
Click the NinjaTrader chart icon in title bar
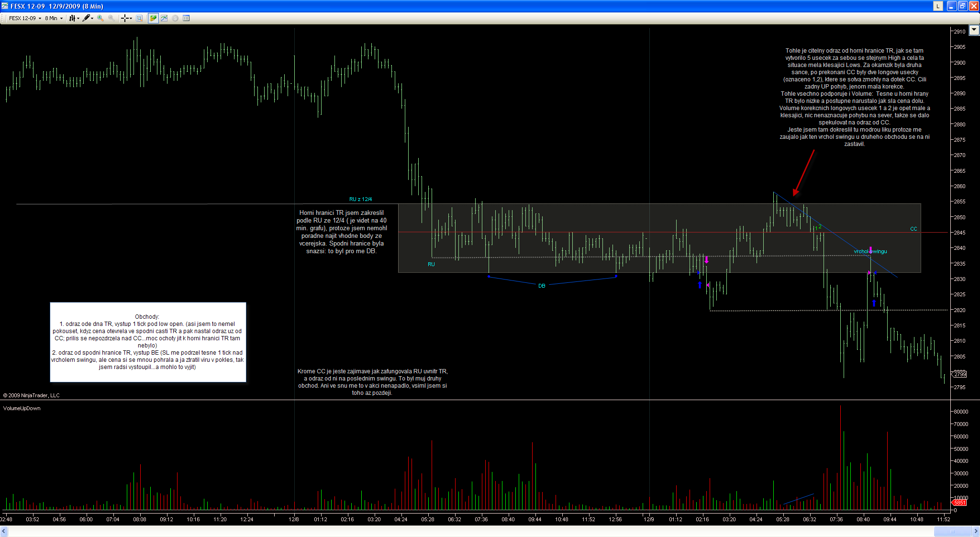5,6
